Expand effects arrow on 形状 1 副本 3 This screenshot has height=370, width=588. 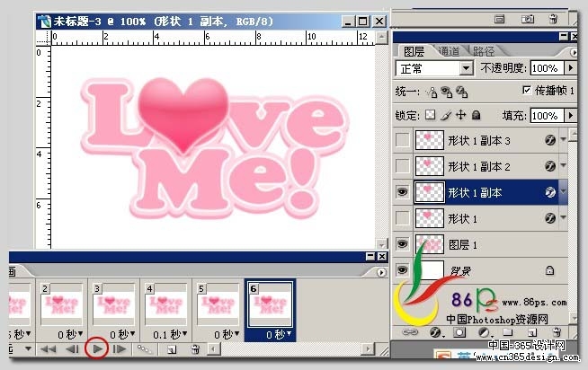(563, 139)
